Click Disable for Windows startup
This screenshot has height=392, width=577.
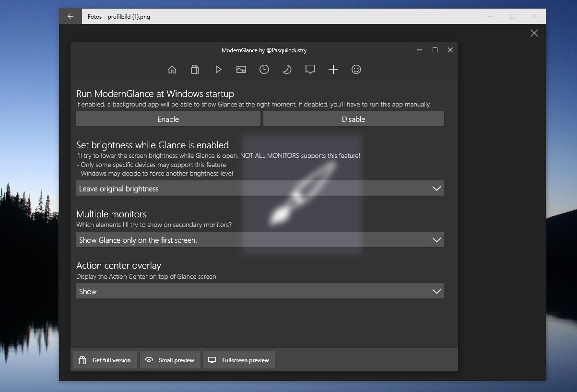point(353,119)
